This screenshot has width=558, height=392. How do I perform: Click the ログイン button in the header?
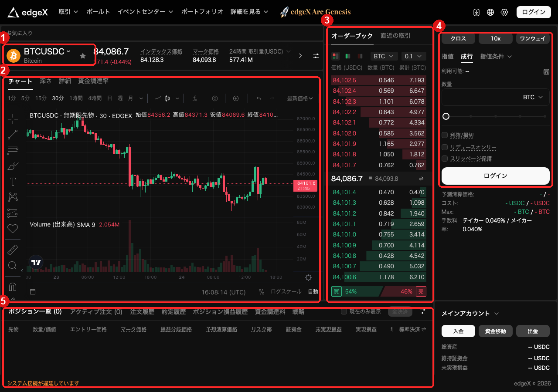[534, 12]
